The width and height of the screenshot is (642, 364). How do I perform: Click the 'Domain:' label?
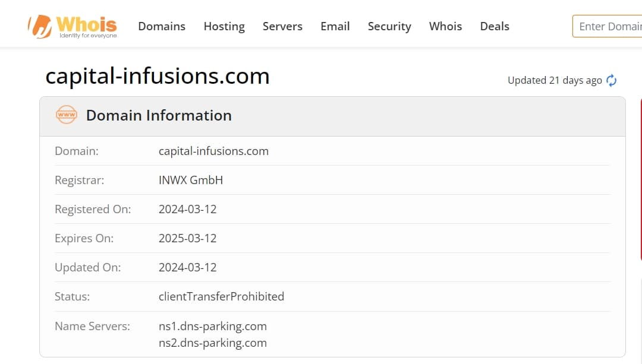click(x=77, y=151)
